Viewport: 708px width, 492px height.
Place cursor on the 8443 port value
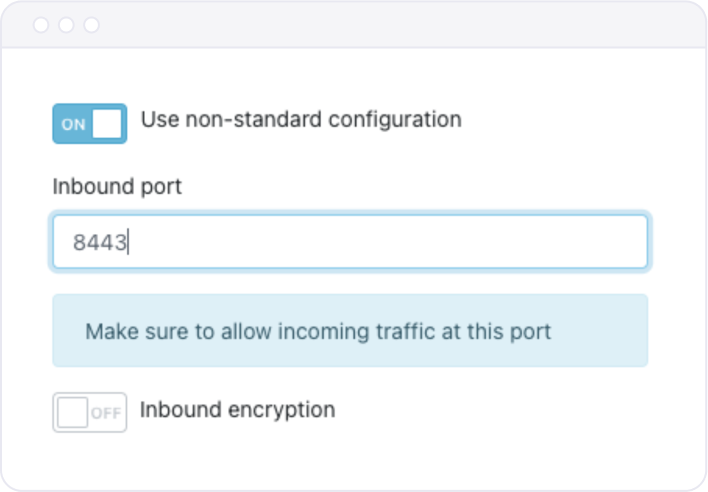tap(99, 242)
